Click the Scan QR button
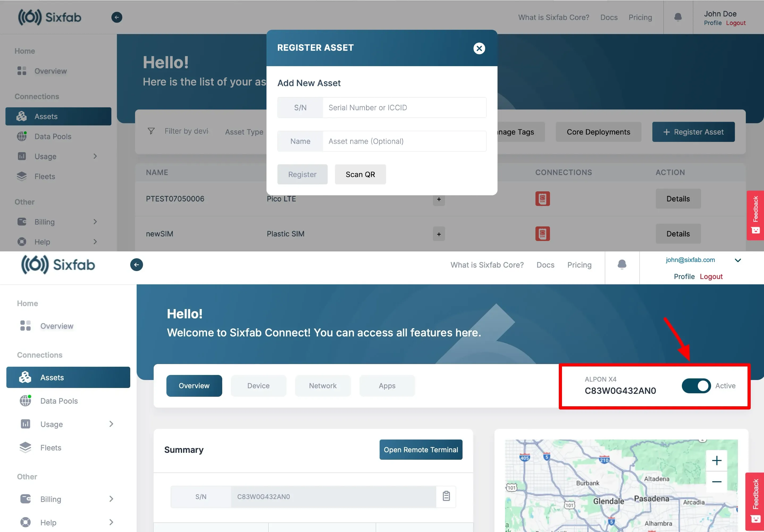 360,174
